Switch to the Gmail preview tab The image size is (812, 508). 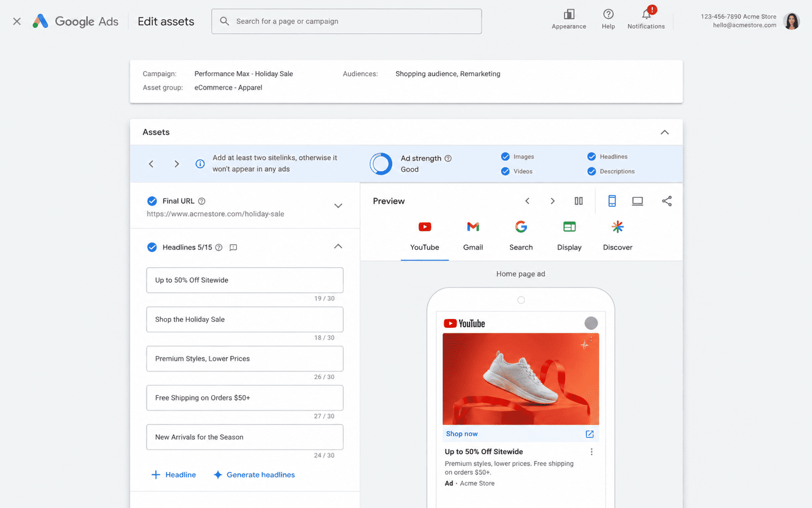click(473, 237)
